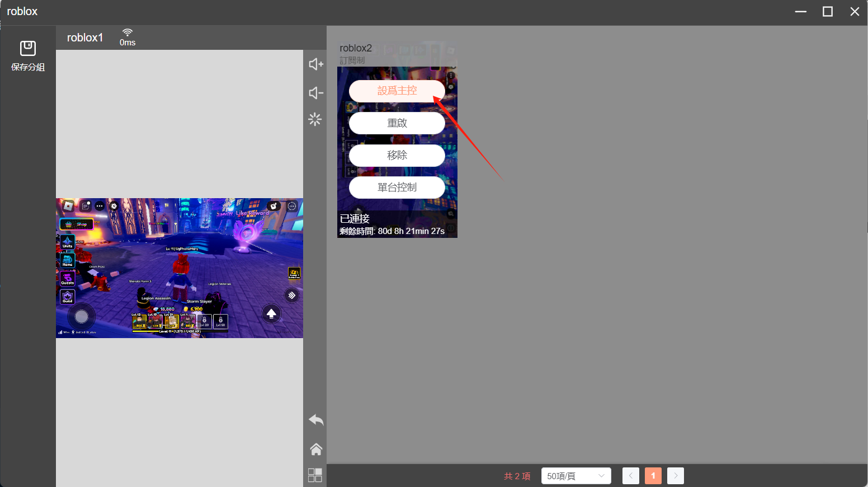The height and width of the screenshot is (487, 868).
Task: Click 移除 remove button
Action: 397,155
